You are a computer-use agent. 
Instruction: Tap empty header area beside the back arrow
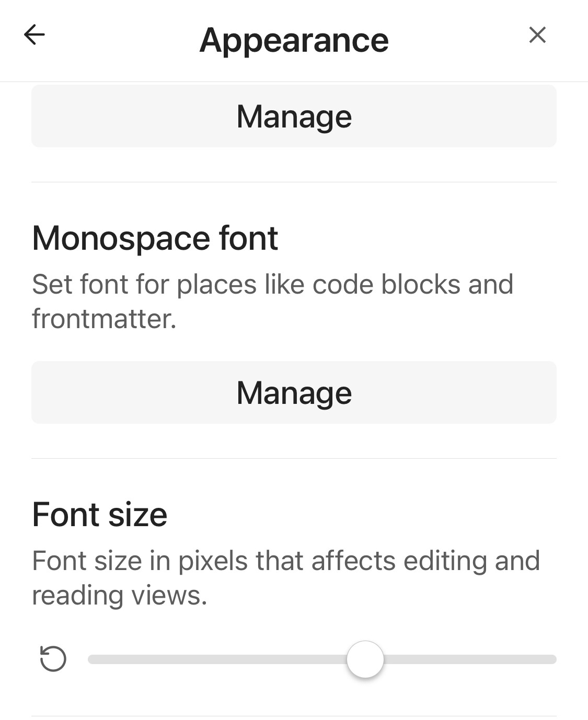pyautogui.click(x=120, y=41)
